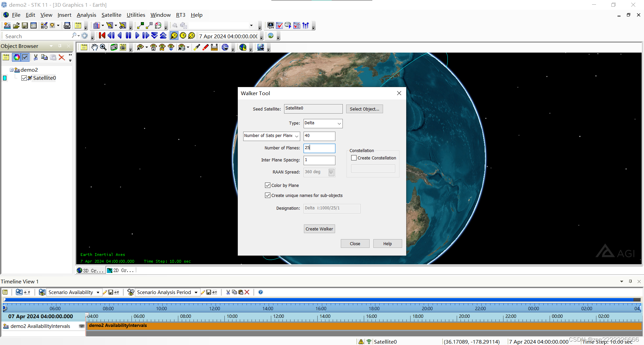The width and height of the screenshot is (644, 345).
Task: Click the Number of Planes input field
Action: coord(319,148)
